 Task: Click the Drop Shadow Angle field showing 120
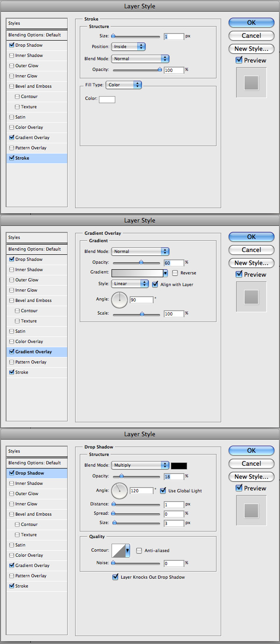click(141, 491)
